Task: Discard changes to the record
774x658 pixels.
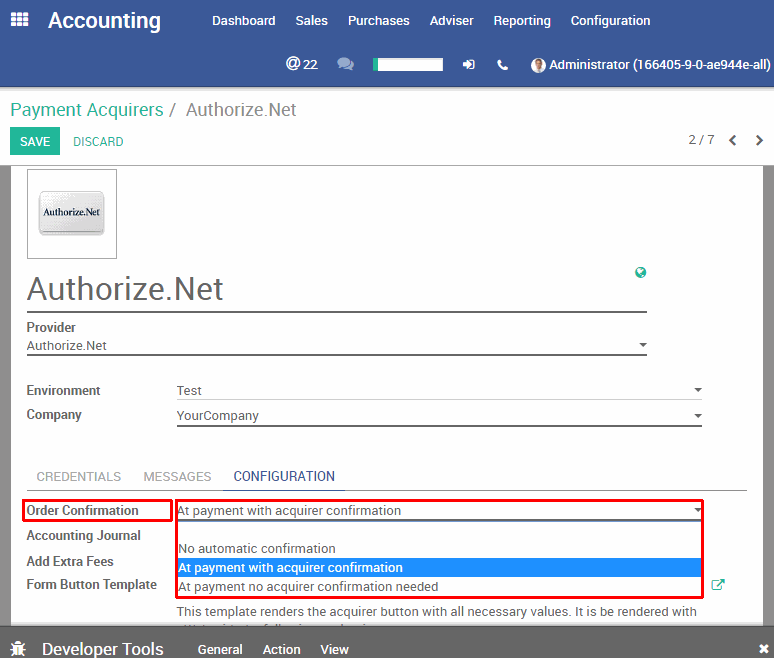Action: [98, 142]
